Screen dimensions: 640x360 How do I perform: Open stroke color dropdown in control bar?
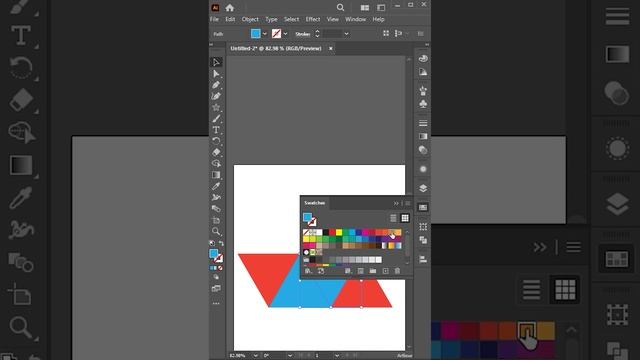(x=285, y=34)
